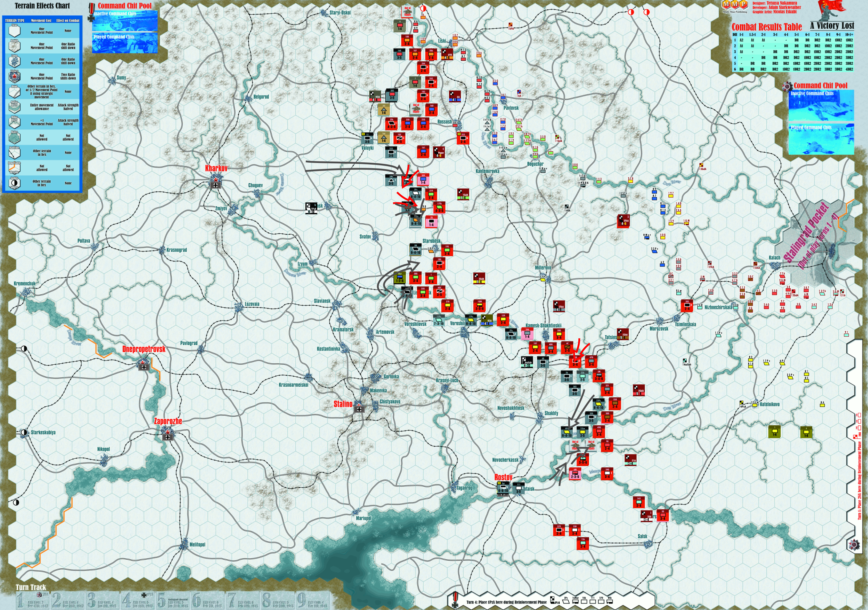This screenshot has height=610, width=868.
Task: Select the 5ShA counter near Tatsinskaya
Action: pyautogui.click(x=623, y=334)
